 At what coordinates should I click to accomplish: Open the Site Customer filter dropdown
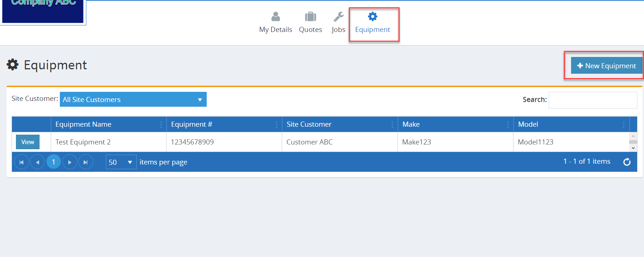click(133, 99)
